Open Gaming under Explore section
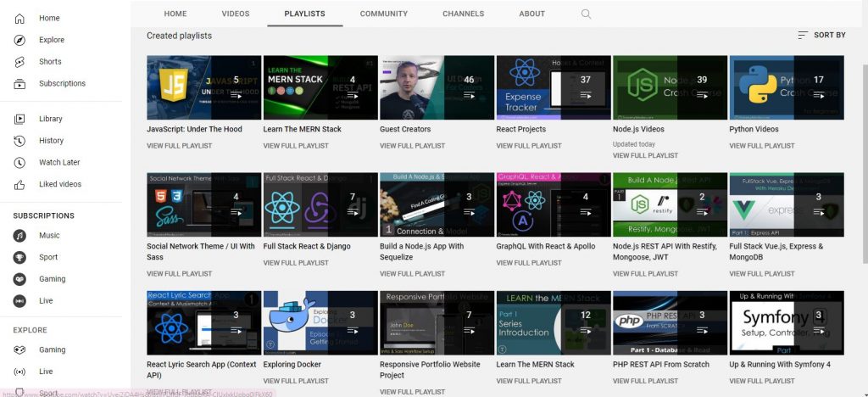Screen dimensions: 868x397 (x=52, y=349)
